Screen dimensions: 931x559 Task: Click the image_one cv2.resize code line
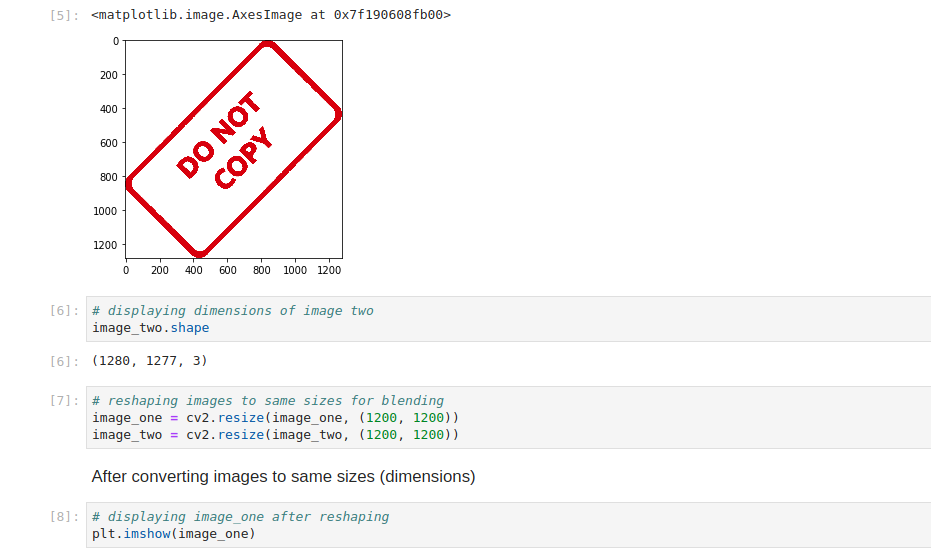tap(276, 418)
